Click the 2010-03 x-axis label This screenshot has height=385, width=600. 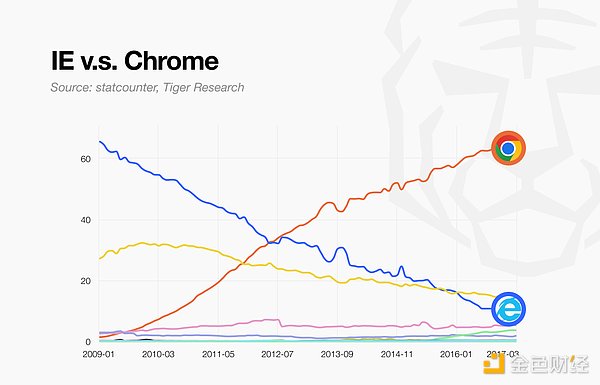pos(158,354)
